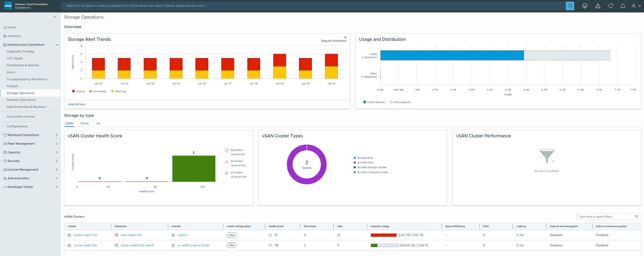644x256 pixels.
Task: Toggle Used capacity legend
Action: pos(374,102)
